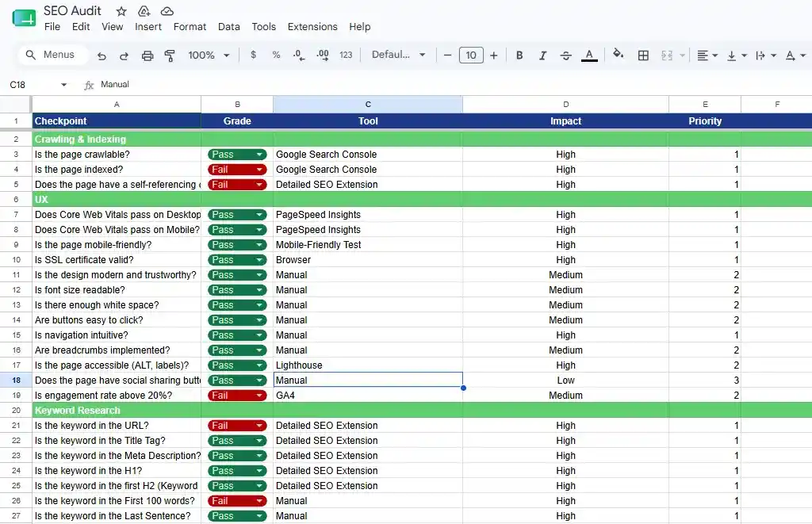812x524 pixels.
Task: Increase decimal places
Action: 323,55
